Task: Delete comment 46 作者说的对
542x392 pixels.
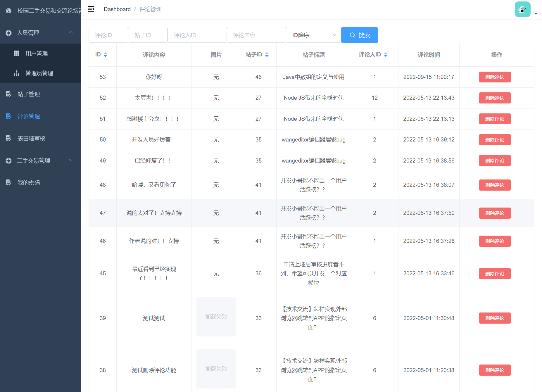Action: point(495,241)
